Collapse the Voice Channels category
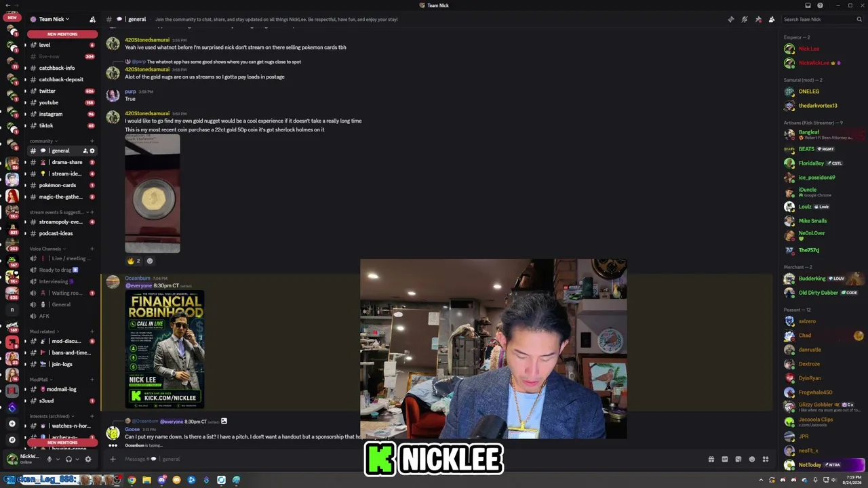The image size is (868, 488). pos(47,249)
